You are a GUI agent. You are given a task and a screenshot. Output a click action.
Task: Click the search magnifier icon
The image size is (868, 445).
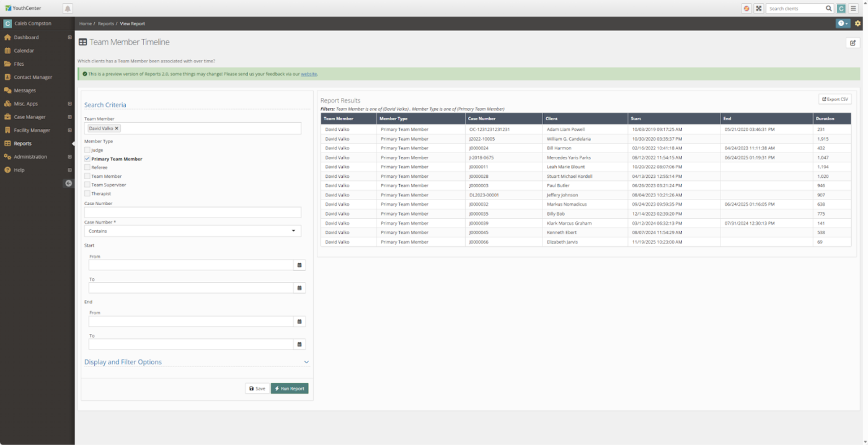click(x=829, y=9)
